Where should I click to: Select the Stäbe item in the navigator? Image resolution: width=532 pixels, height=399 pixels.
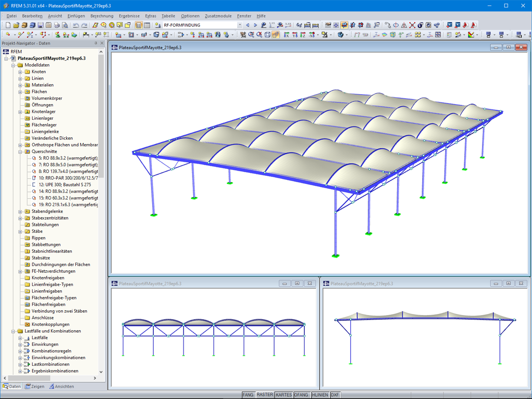click(37, 231)
